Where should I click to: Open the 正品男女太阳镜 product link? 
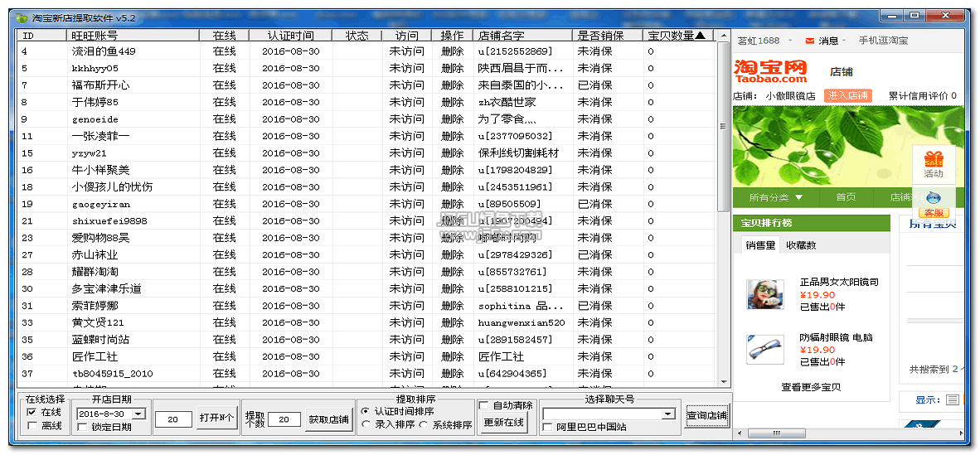click(839, 283)
